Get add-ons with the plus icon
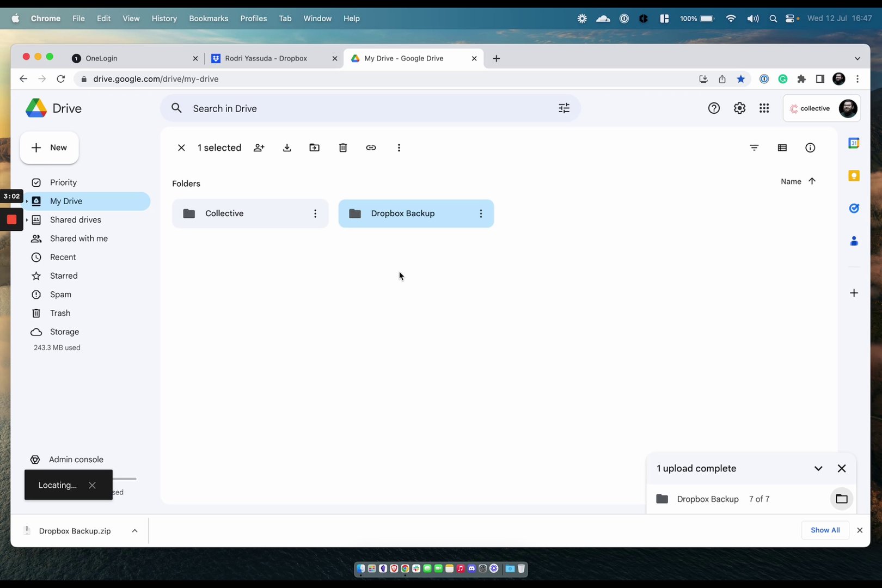 [854, 293]
